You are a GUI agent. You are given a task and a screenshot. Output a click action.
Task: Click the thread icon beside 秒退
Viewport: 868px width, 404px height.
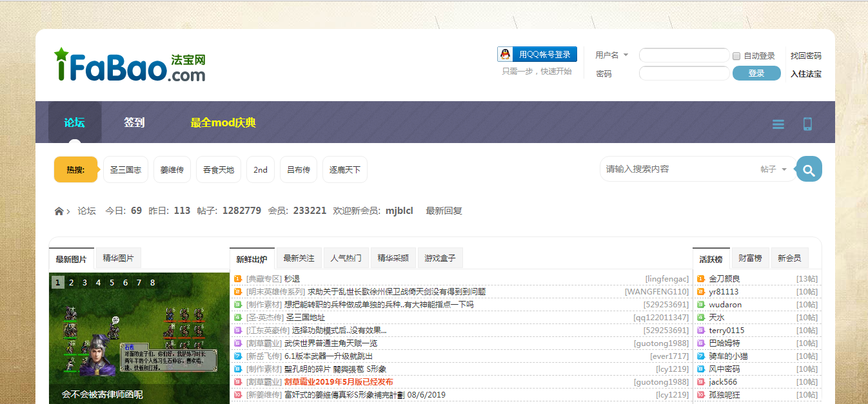click(x=237, y=279)
